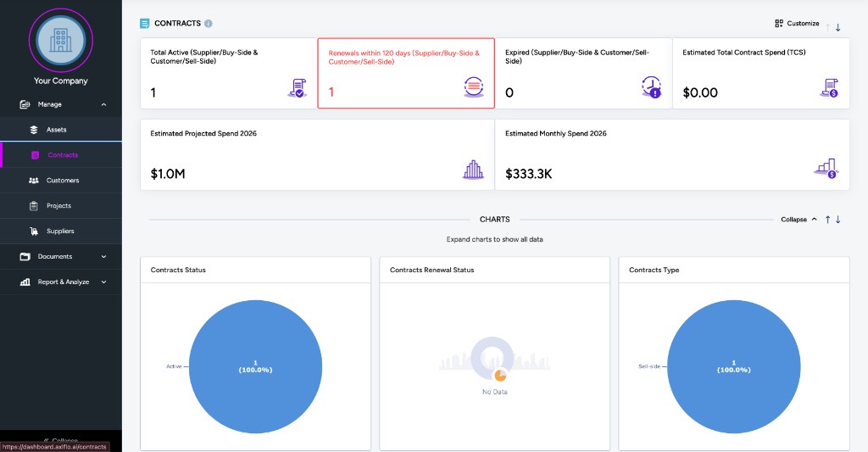The image size is (868, 452).
Task: Click the Expired clock alert icon
Action: pyautogui.click(x=652, y=87)
